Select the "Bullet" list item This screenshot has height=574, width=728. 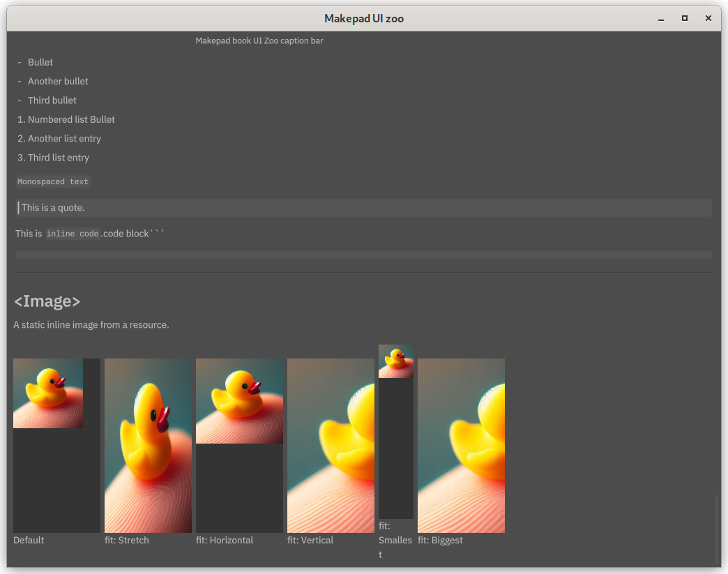coord(40,62)
